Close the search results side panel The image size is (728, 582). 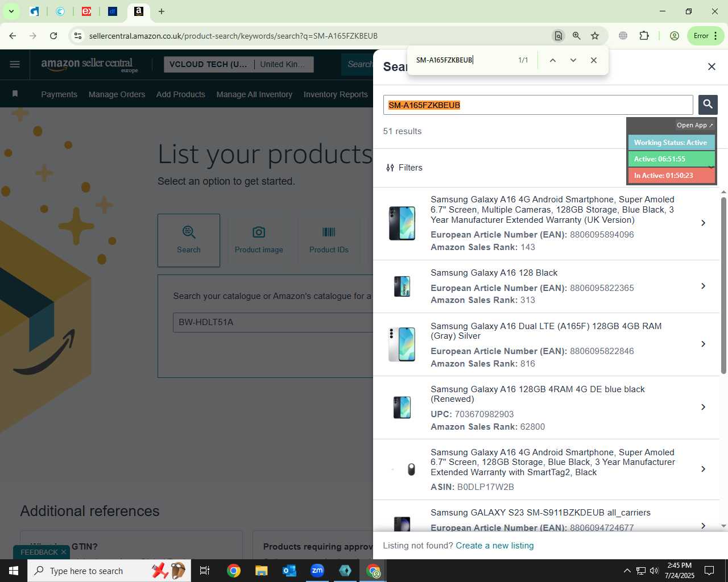point(711,66)
